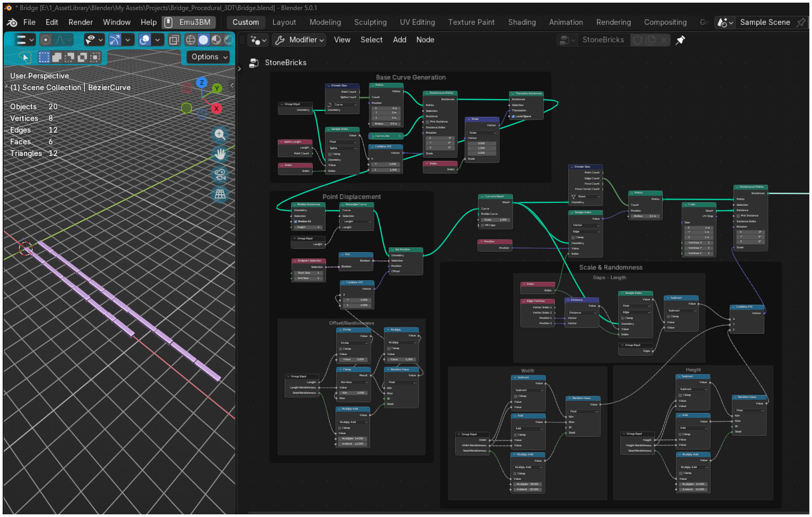Collapse the Domain Size node in Base Curve Generation
This screenshot has width=812, height=517.
coord(329,85)
